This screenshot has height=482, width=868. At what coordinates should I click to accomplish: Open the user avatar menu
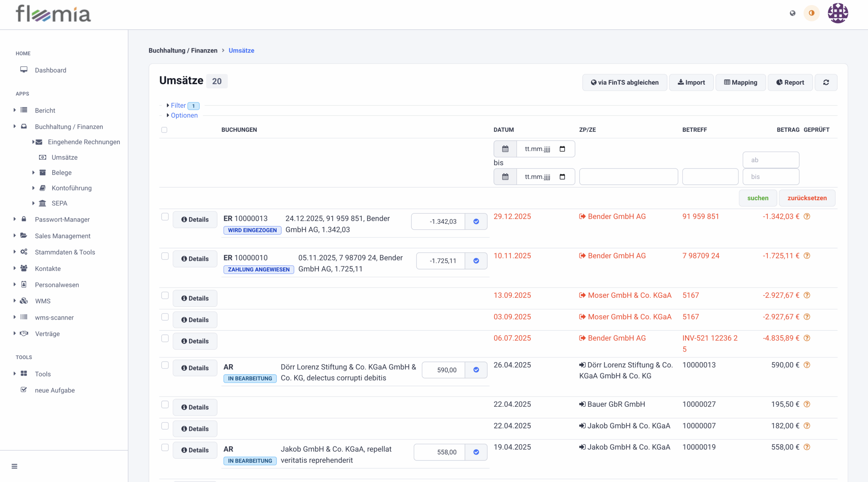click(838, 13)
